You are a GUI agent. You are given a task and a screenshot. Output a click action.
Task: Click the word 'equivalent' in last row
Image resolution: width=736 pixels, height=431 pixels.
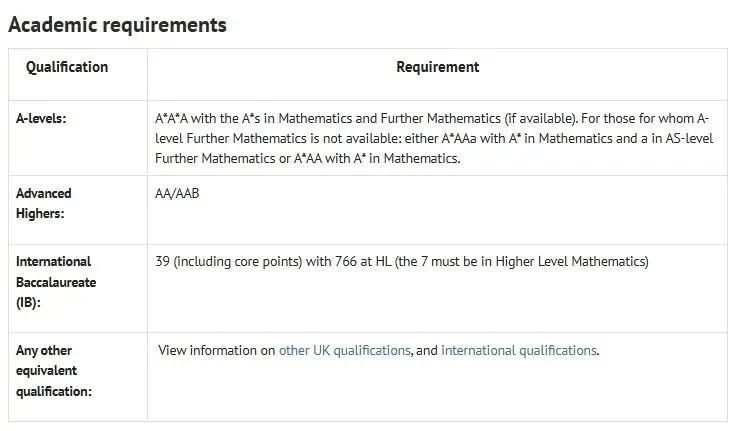click(x=46, y=371)
